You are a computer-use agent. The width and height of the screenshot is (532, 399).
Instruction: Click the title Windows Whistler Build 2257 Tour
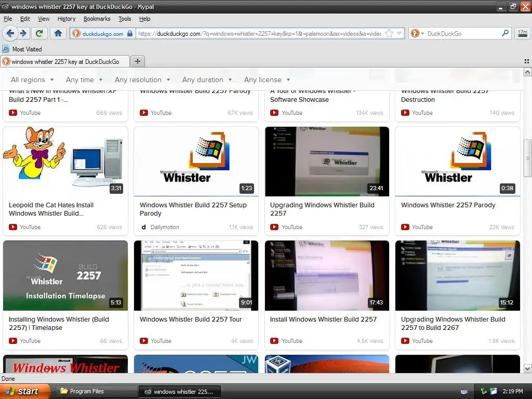coord(191,320)
